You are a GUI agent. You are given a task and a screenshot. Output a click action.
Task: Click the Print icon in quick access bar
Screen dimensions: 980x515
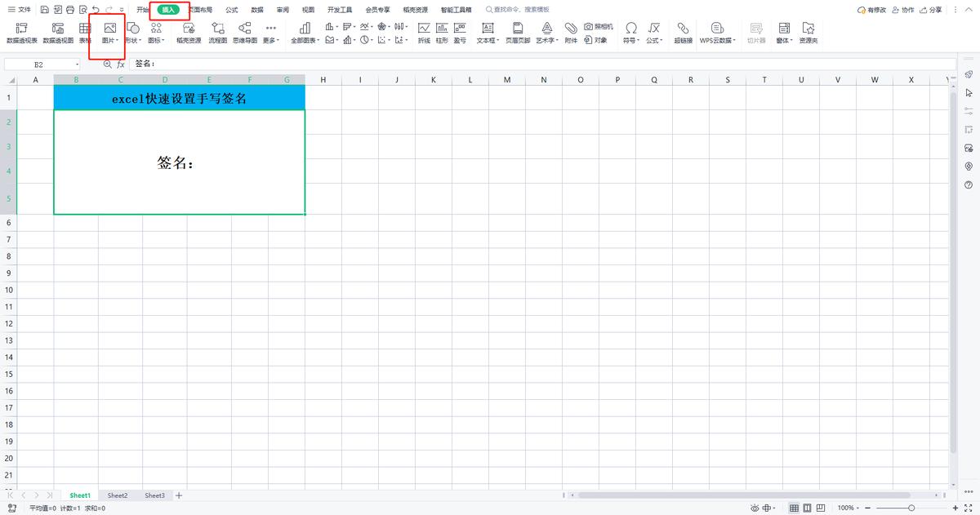click(70, 10)
